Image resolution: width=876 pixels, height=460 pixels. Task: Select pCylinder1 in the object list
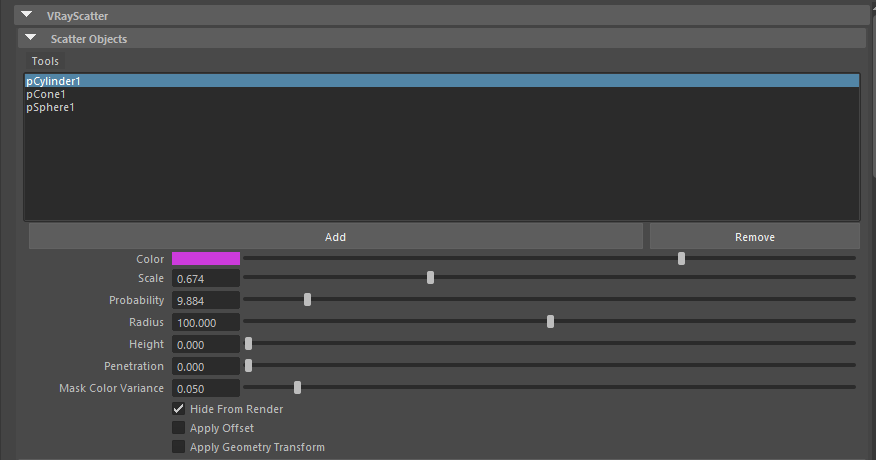coord(53,81)
